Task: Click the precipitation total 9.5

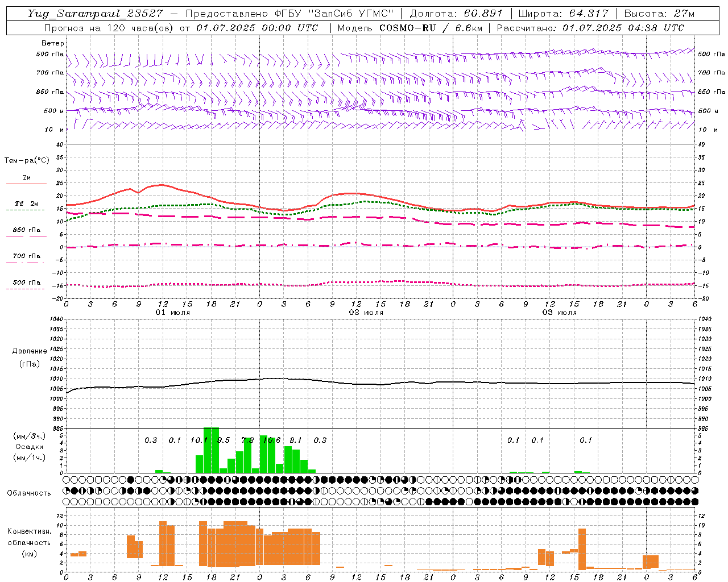Action: click(x=223, y=440)
